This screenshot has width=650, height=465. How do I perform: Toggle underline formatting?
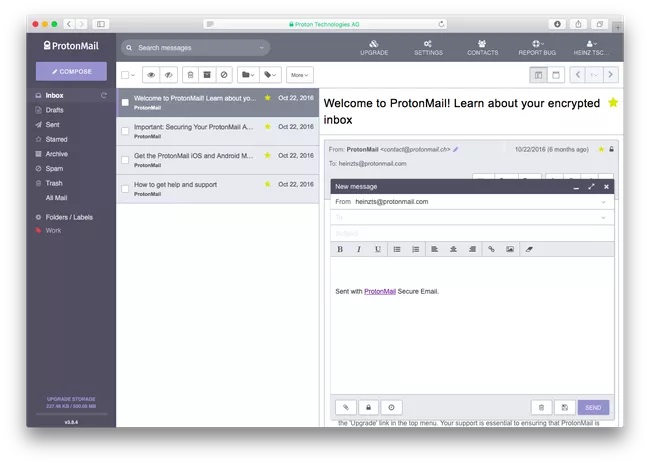(x=378, y=249)
